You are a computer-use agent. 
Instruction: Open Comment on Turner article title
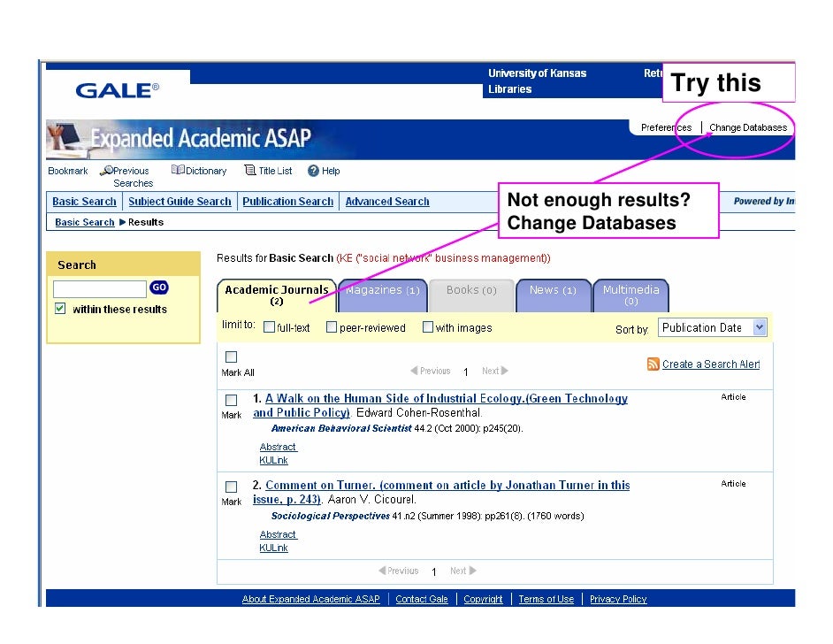coord(441,492)
